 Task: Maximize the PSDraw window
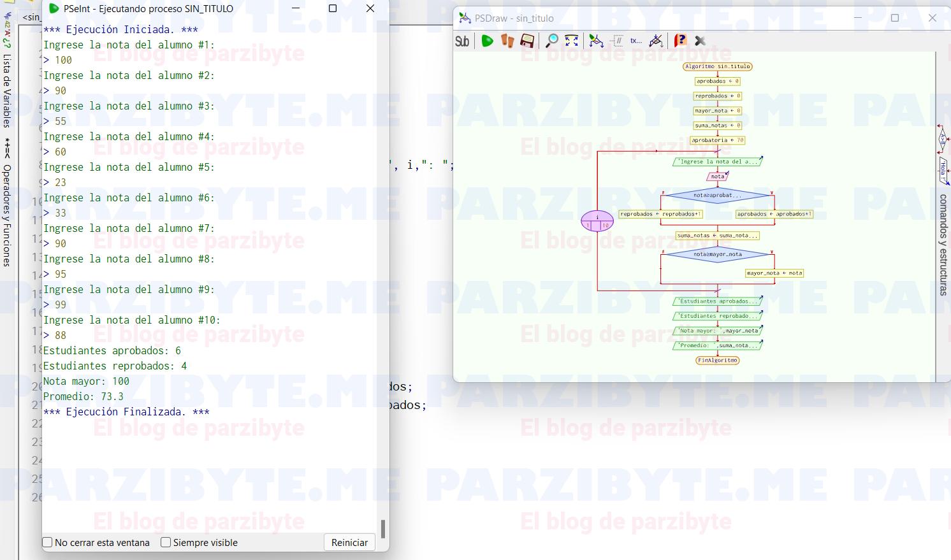click(x=895, y=18)
